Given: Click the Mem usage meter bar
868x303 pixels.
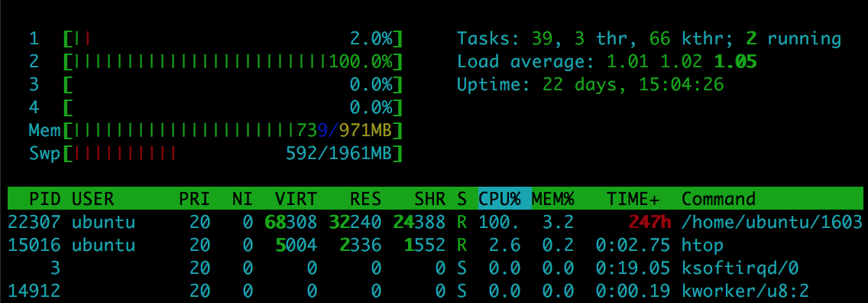Looking at the screenshot, I should click(232, 130).
